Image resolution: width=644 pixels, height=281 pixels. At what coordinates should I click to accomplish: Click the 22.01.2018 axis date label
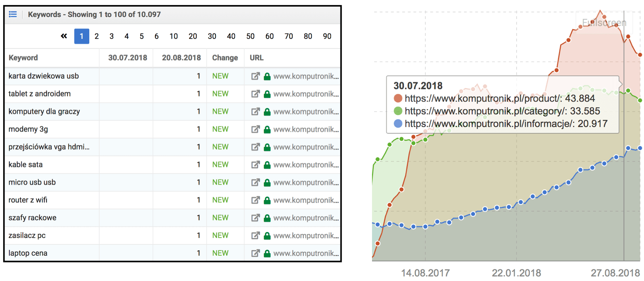(516, 273)
